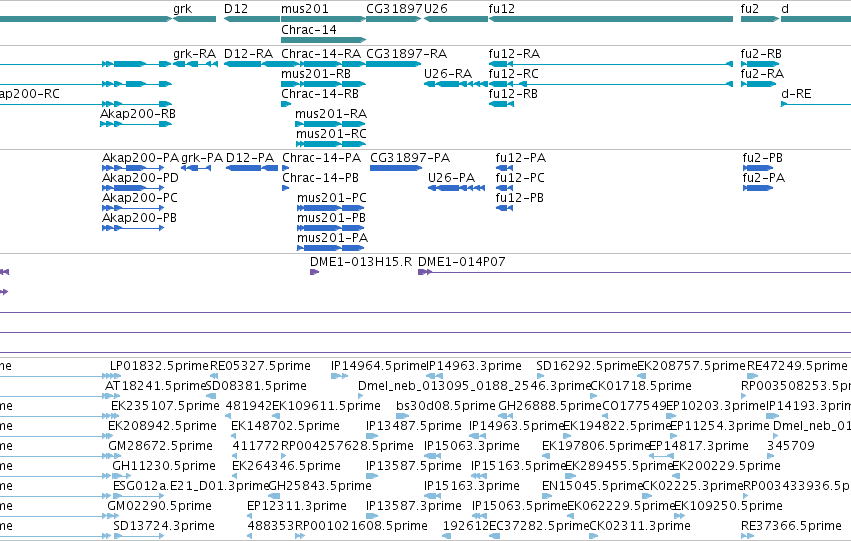Open the fu12-PC protein label
851x541 pixels.
[520, 178]
